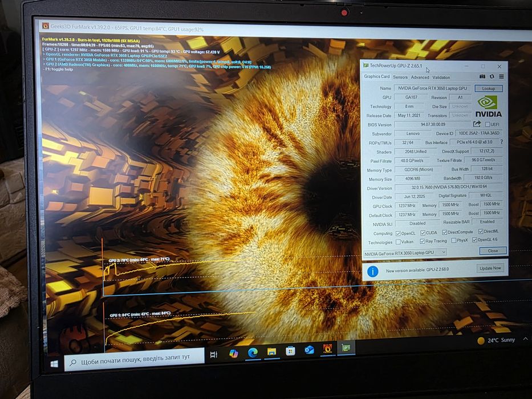Viewport: 532px width, 399px height.
Task: Switch to FurMark taskbar icon
Action: [x=327, y=348]
